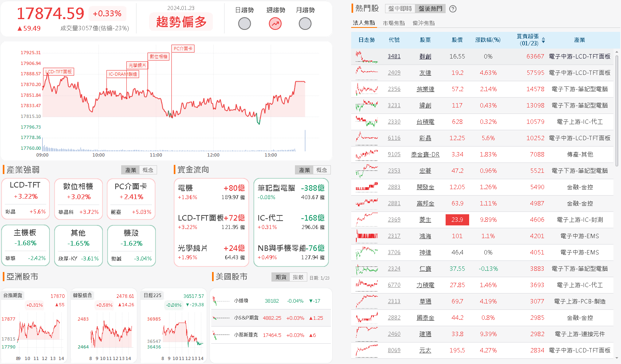Switch hot stocks to 盤後熱門
Viewport: 621px width, 364px height.
click(430, 9)
